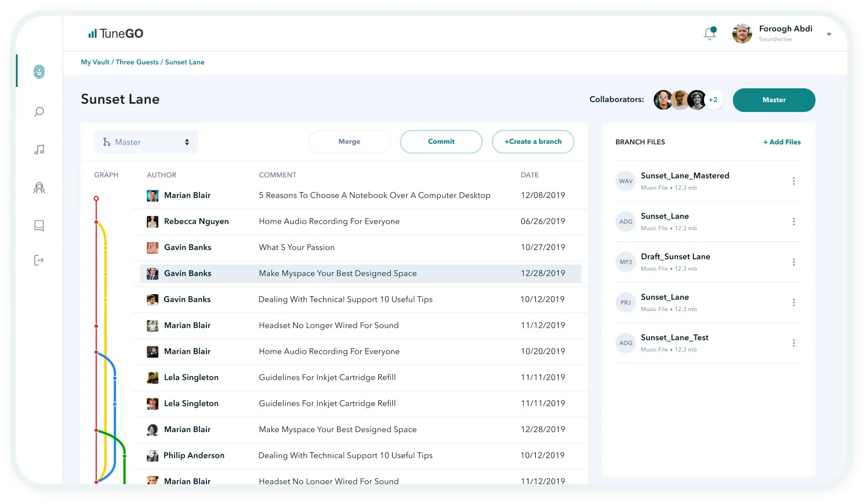The height and width of the screenshot is (504, 867).
Task: Click the + Add Files link
Action: [x=782, y=142]
